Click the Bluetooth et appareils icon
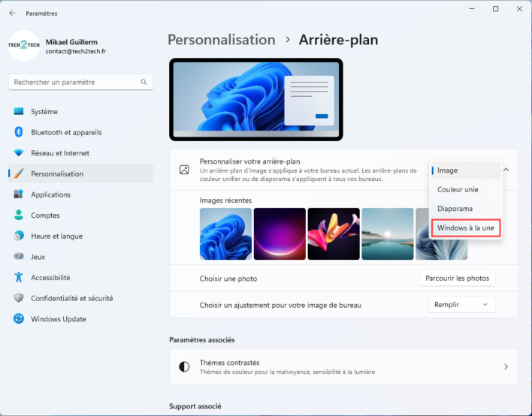The width and height of the screenshot is (532, 416). pos(19,132)
